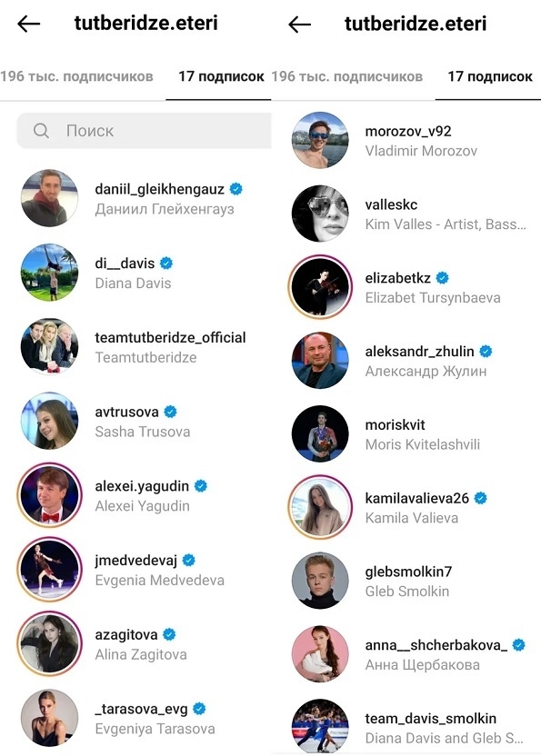Select left 17 подписок tab
Screen dimensions: 541x756
click(x=221, y=76)
